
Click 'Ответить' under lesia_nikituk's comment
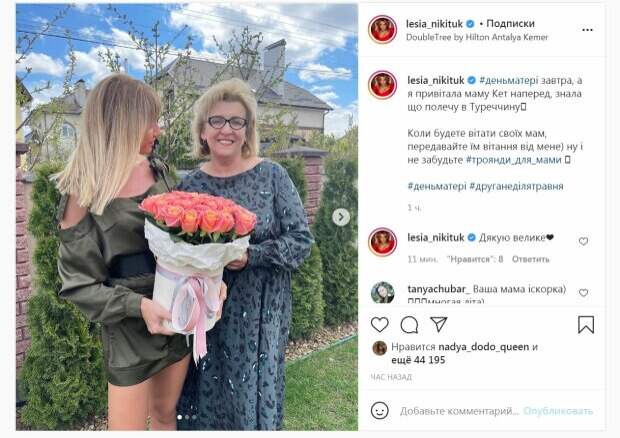(531, 259)
